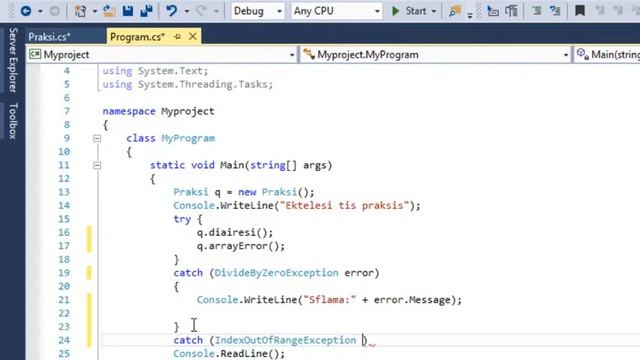Screen dimensions: 640x360
Task: Click line number 22 in margin
Action: (x=64, y=313)
